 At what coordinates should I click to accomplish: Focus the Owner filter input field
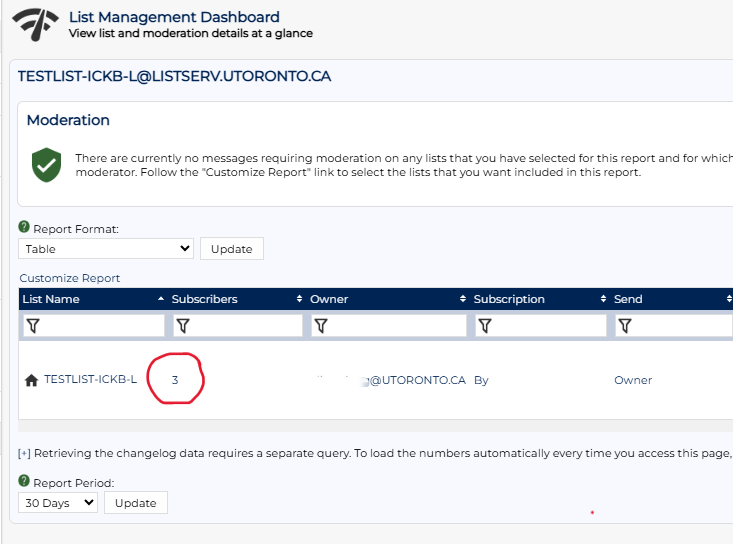point(389,326)
